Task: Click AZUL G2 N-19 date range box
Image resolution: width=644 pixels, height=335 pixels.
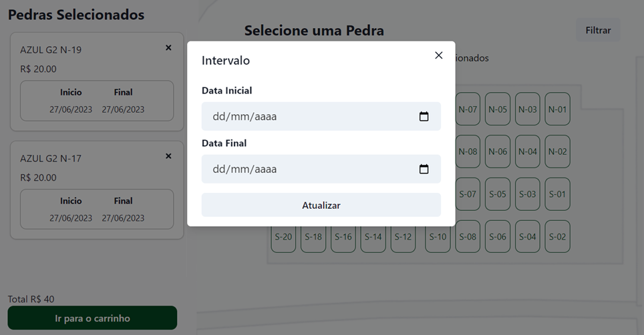Action: [x=97, y=101]
